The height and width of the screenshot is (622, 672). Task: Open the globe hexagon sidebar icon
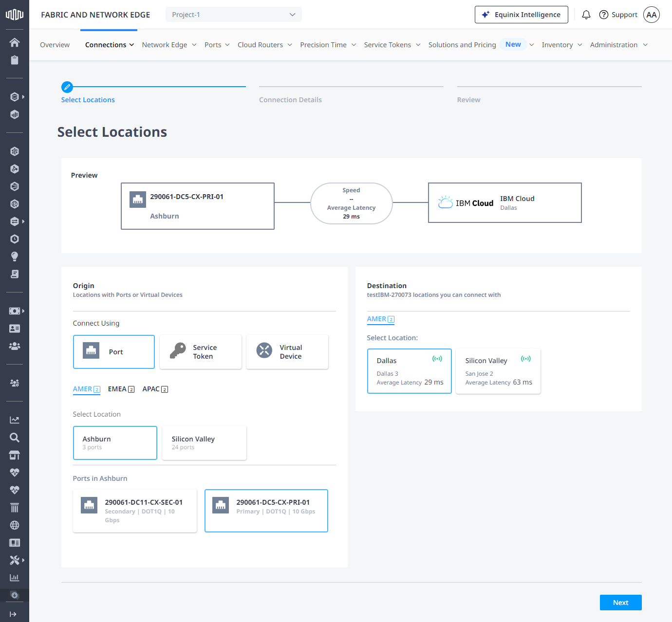15,204
